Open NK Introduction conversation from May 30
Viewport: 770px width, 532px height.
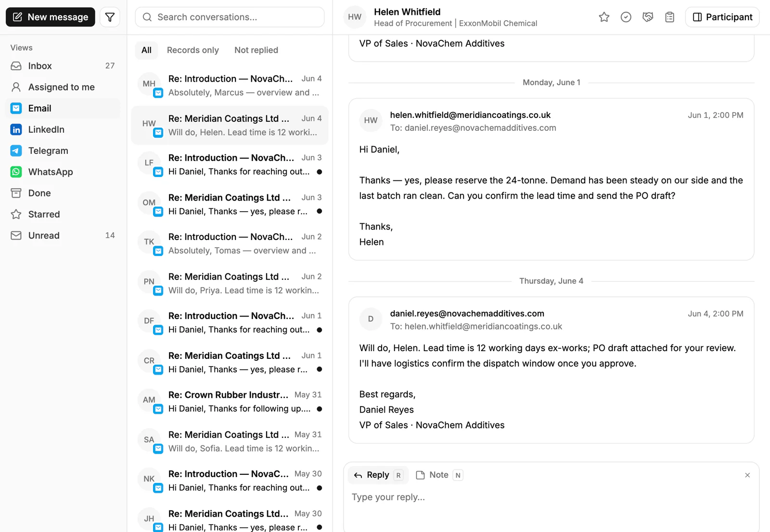[x=230, y=481]
